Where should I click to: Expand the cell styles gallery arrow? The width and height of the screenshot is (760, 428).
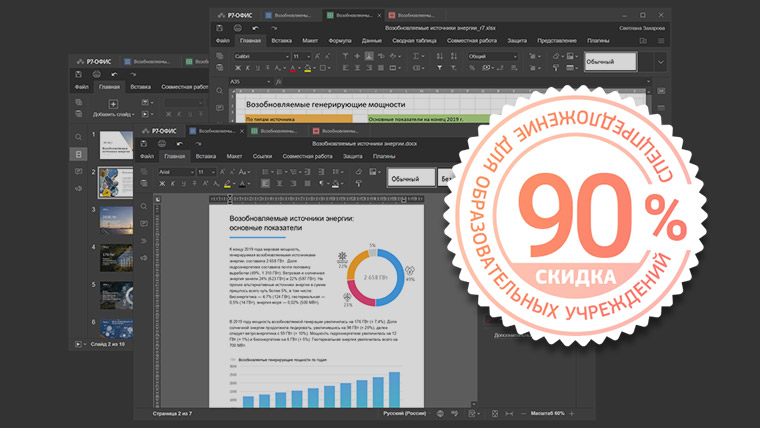(x=660, y=62)
